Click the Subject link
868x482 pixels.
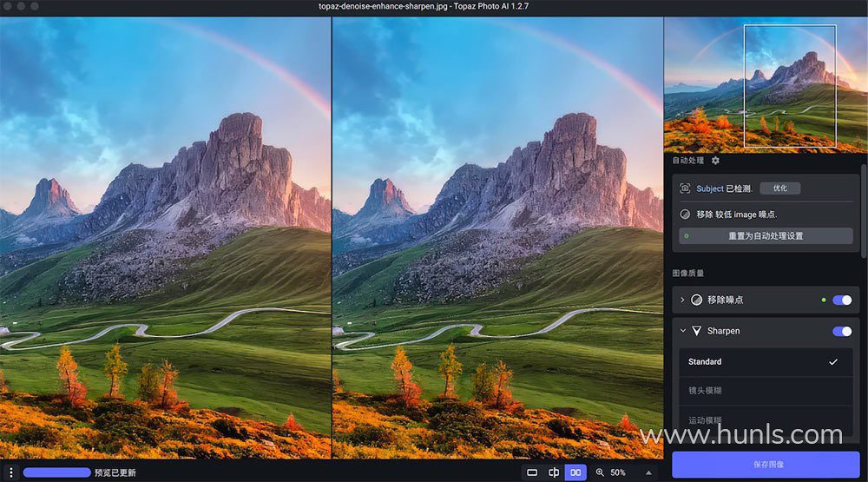pos(710,189)
